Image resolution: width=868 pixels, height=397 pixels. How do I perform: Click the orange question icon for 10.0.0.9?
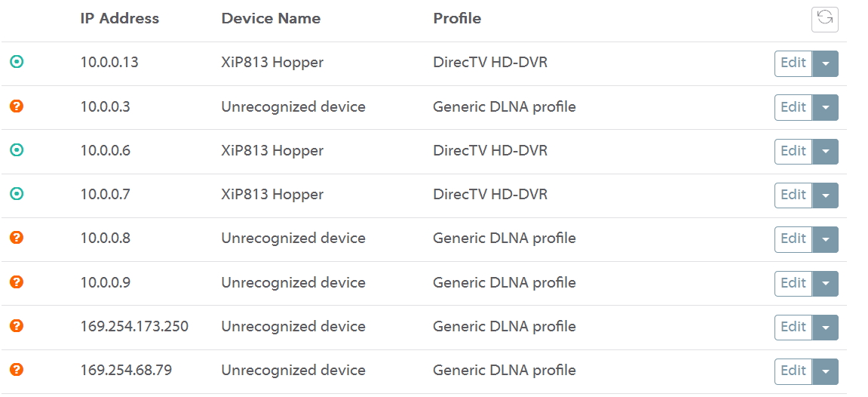[17, 282]
